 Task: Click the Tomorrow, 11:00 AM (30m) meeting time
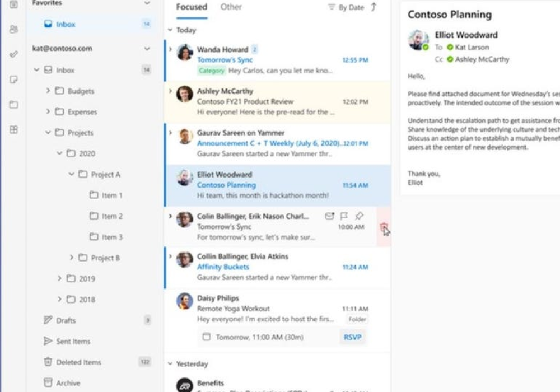pos(259,337)
